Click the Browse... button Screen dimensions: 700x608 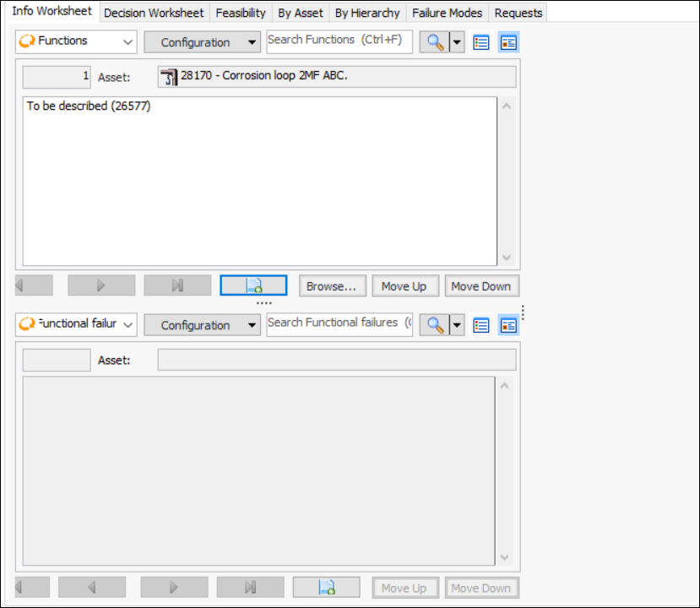tap(333, 286)
